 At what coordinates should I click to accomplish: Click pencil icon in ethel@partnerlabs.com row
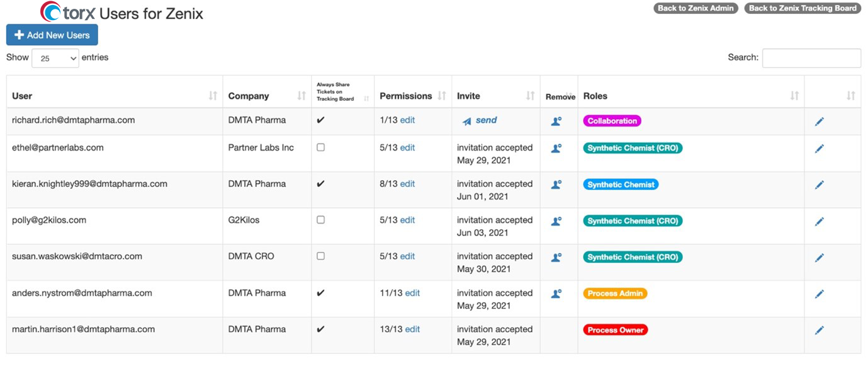819,149
